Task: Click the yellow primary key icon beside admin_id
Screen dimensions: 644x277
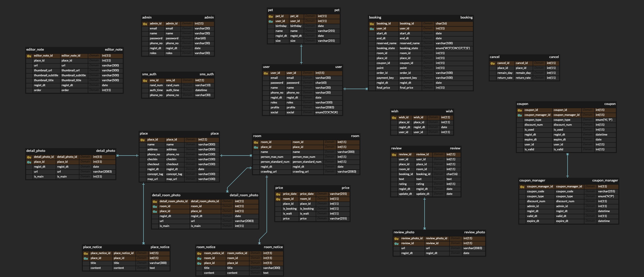Action: pyautogui.click(x=145, y=24)
